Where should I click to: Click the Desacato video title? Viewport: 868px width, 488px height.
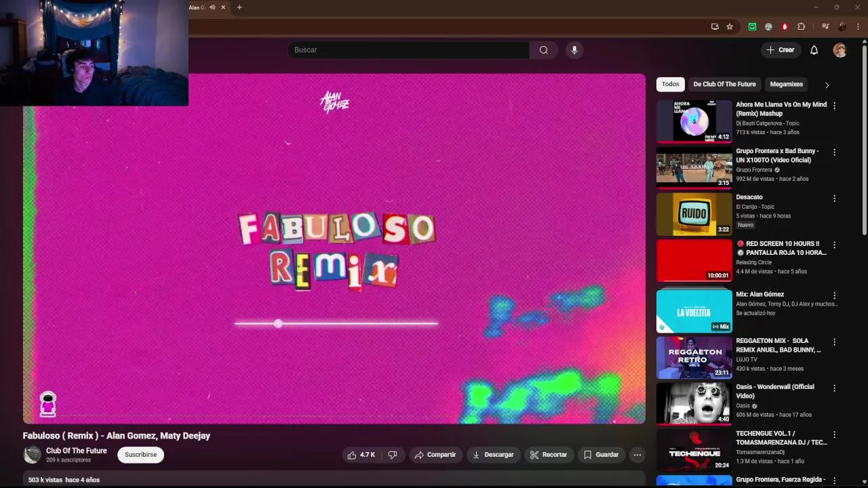[749, 197]
